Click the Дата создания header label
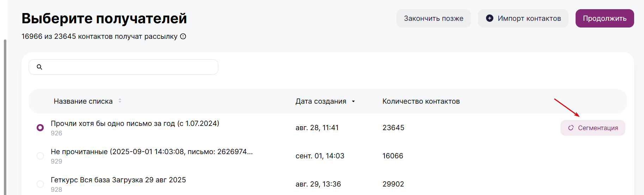 (x=321, y=101)
